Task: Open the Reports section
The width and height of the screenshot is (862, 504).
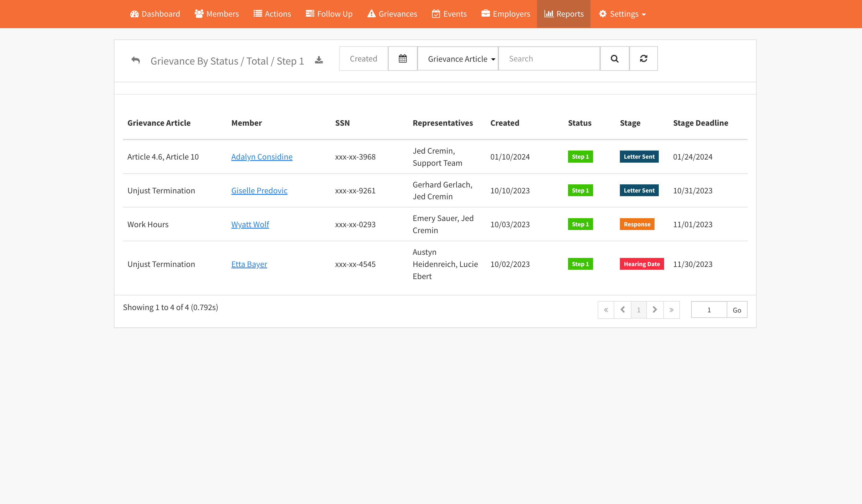Action: coord(564,14)
